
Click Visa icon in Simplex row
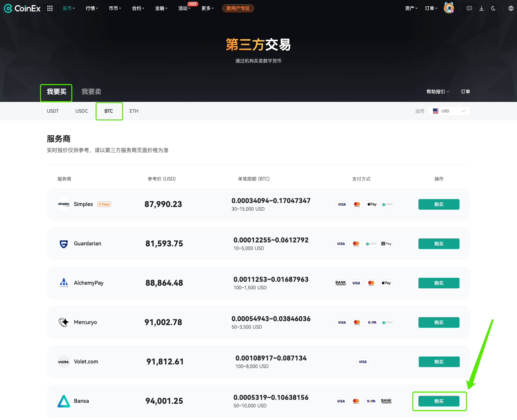coord(342,204)
